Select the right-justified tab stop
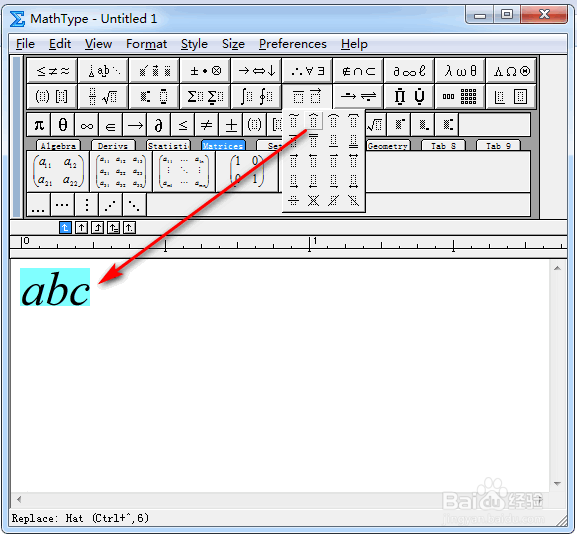Viewport: 577px width, 539px height. tap(98, 227)
